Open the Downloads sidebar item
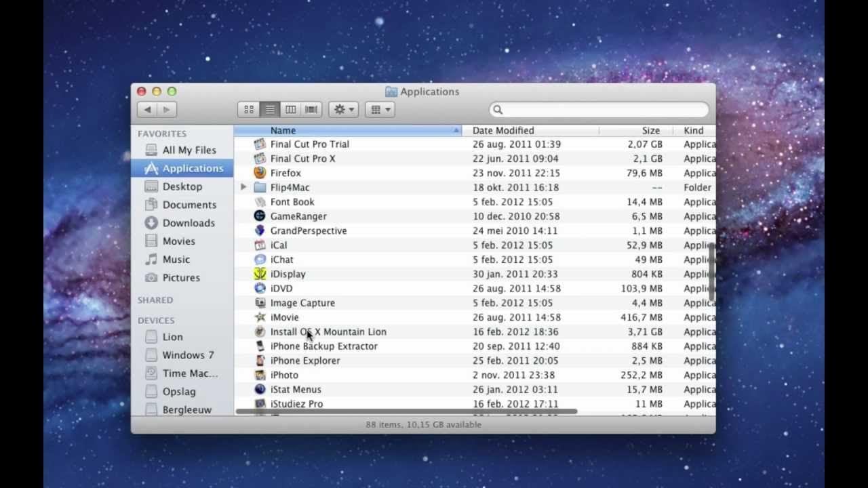 tap(188, 222)
